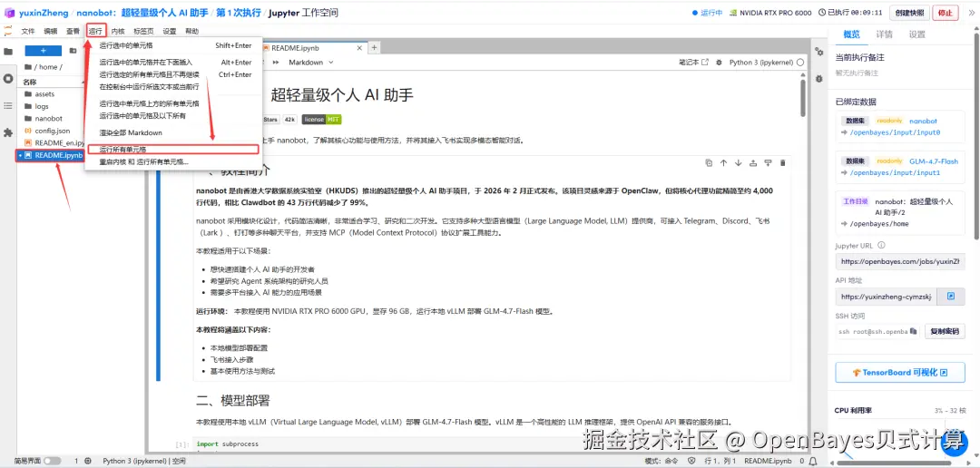Select 运行所有单元格 menu entry
Image resolution: width=980 pixels, height=468 pixels.
172,150
